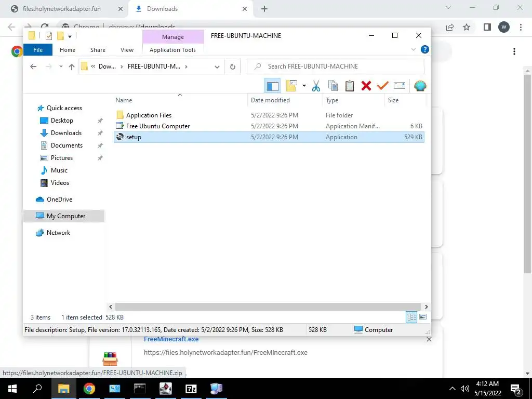Open Command Prompt from taskbar

[x=140, y=389]
